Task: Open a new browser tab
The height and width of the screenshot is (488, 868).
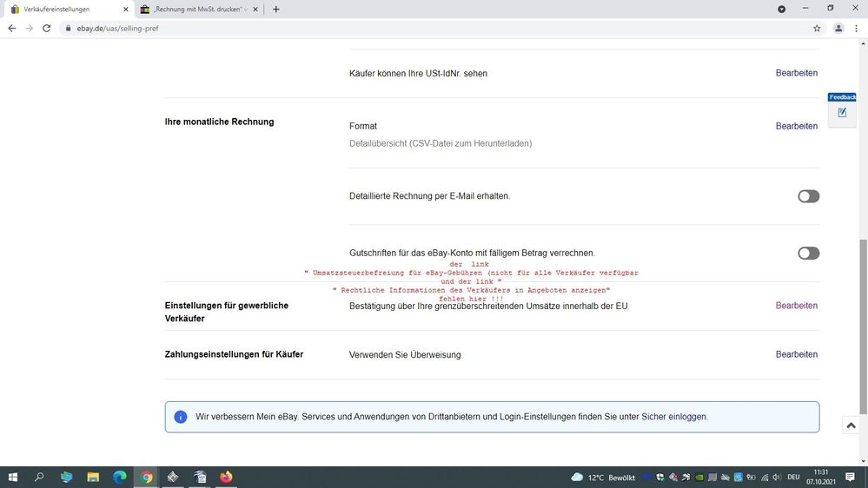Action: (275, 9)
